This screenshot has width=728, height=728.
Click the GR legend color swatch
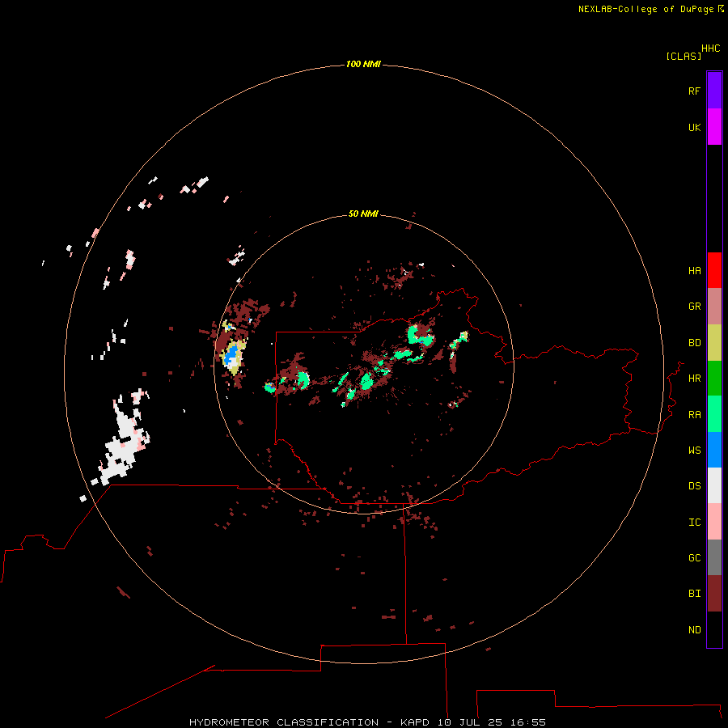pos(714,306)
